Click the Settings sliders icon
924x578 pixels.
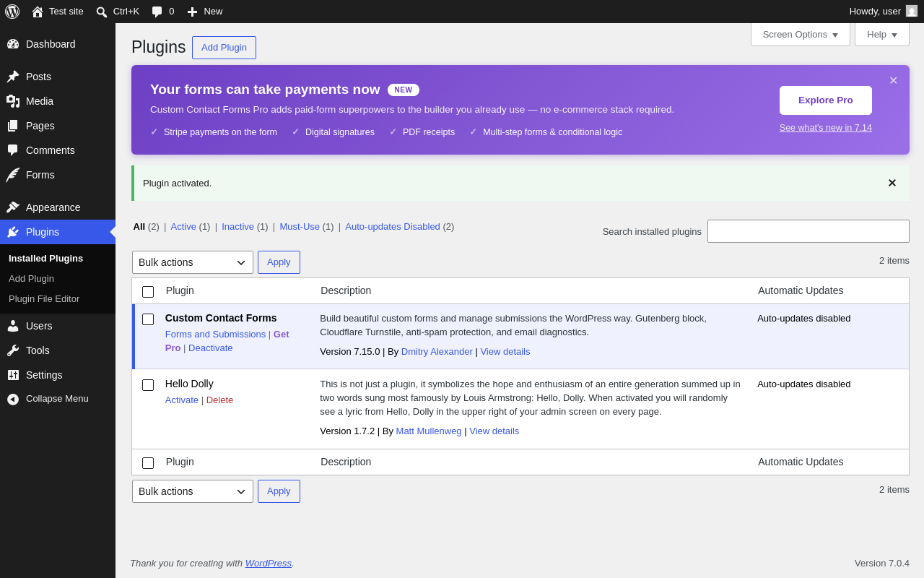(13, 375)
